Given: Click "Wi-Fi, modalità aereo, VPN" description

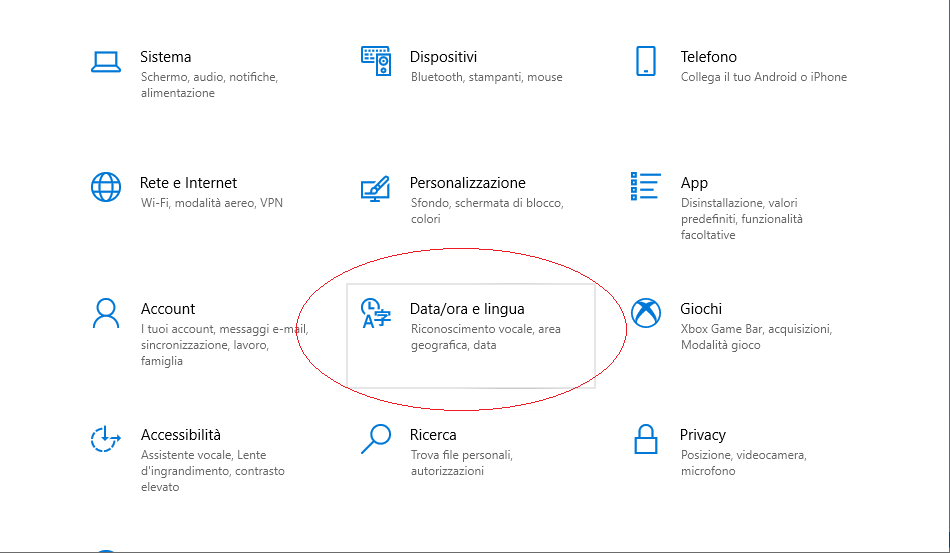Looking at the screenshot, I should 211,203.
